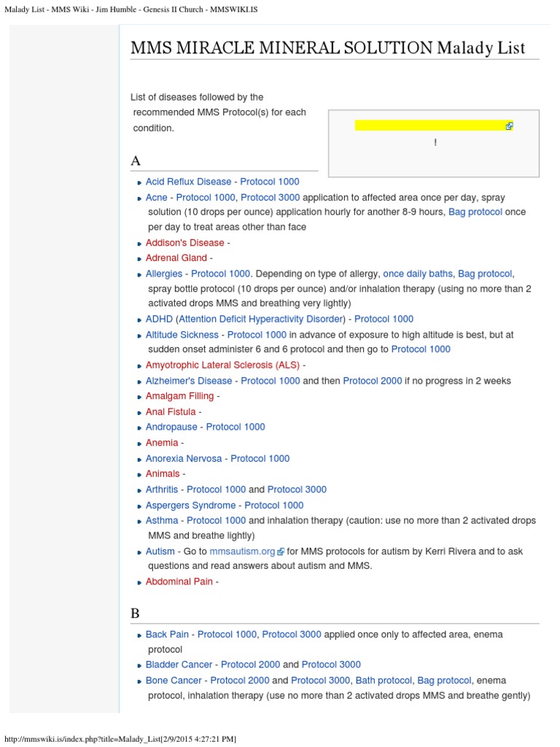Open the Anal Fistula link
Screen dimensions: 560x747
click(171, 411)
